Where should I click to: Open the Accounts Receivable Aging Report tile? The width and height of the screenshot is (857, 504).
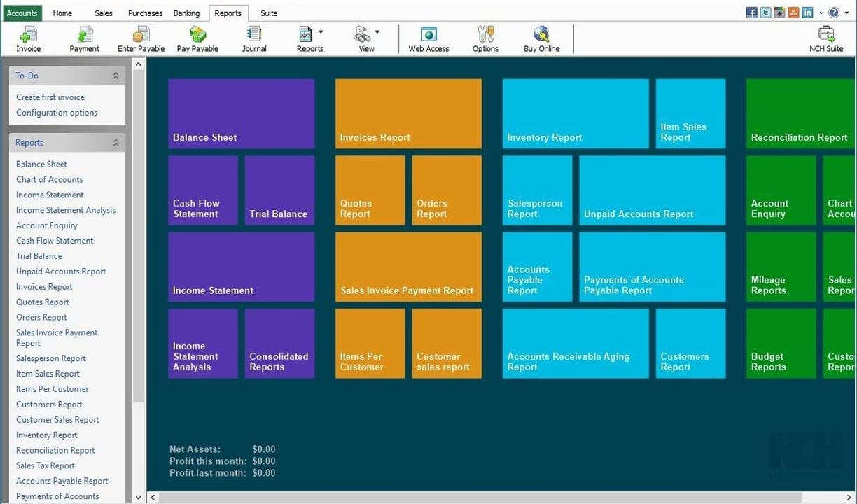[576, 344]
